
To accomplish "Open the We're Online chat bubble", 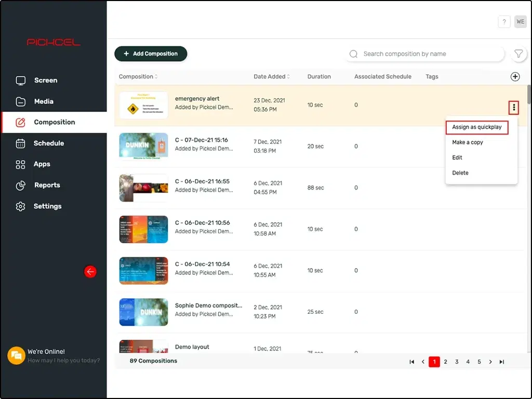I will pyautogui.click(x=16, y=355).
